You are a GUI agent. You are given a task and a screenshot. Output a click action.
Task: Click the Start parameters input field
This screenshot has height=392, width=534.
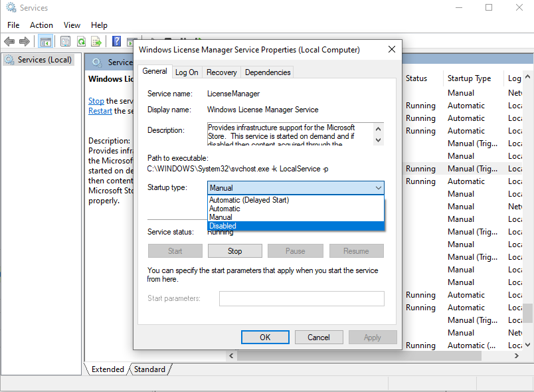[x=301, y=298]
